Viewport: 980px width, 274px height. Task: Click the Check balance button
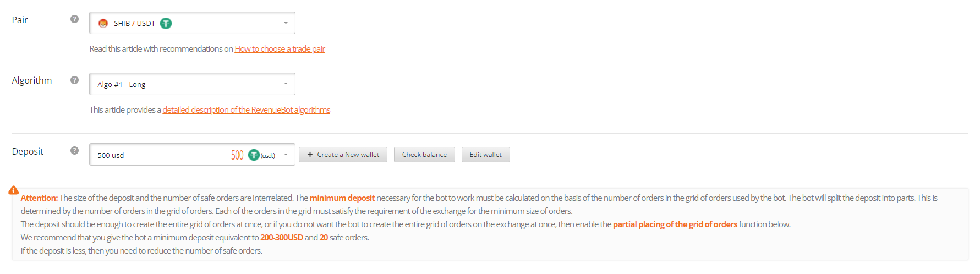tap(424, 155)
